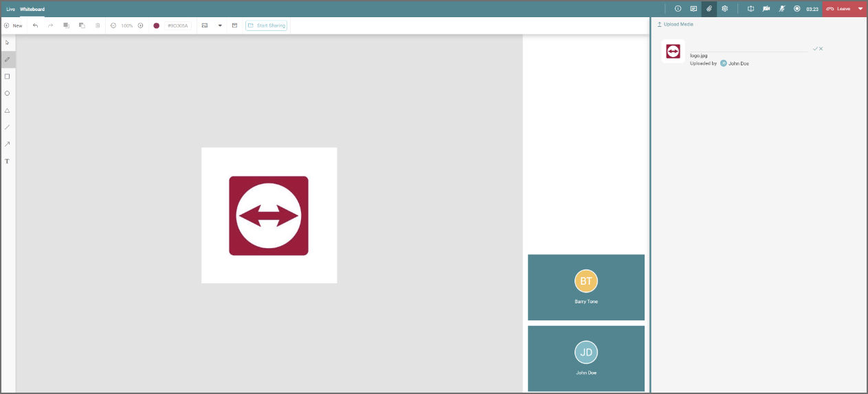Screen dimensions: 868x394
Task: Select the pencil drawing tool
Action: (x=8, y=59)
